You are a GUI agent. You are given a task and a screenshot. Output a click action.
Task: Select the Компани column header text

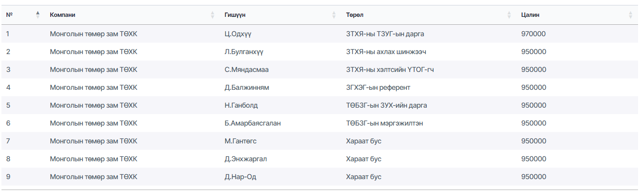point(63,15)
